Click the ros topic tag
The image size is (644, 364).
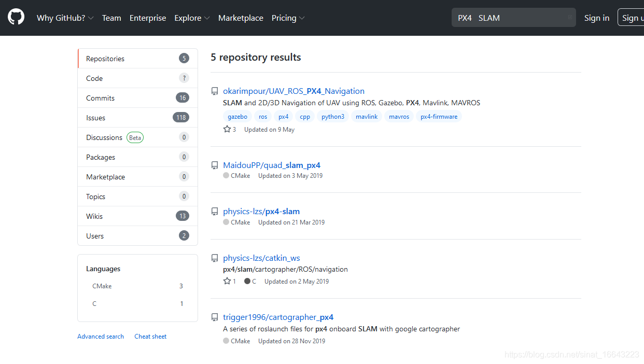point(263,117)
